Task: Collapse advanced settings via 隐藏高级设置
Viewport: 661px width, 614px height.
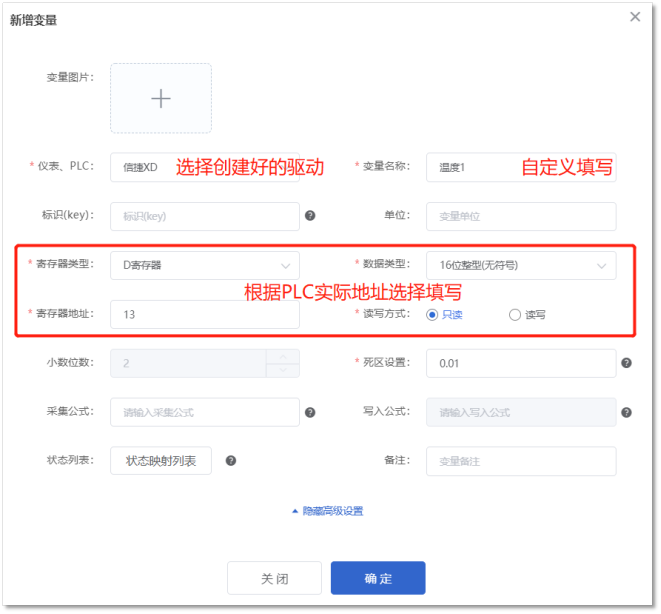Action: coord(328,511)
